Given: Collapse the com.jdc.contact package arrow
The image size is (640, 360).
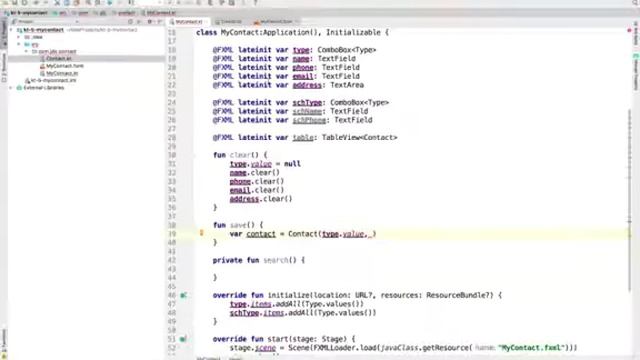Looking at the screenshot, I should pyautogui.click(x=26, y=51).
